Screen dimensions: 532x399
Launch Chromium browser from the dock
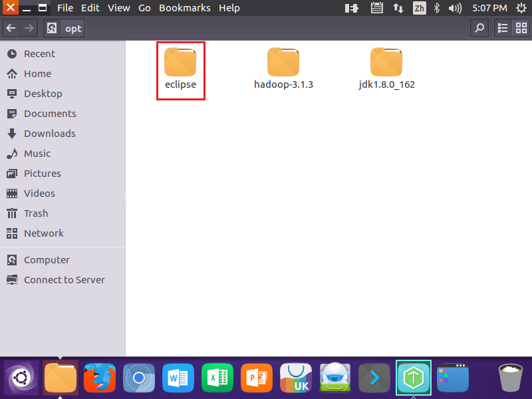pyautogui.click(x=139, y=378)
